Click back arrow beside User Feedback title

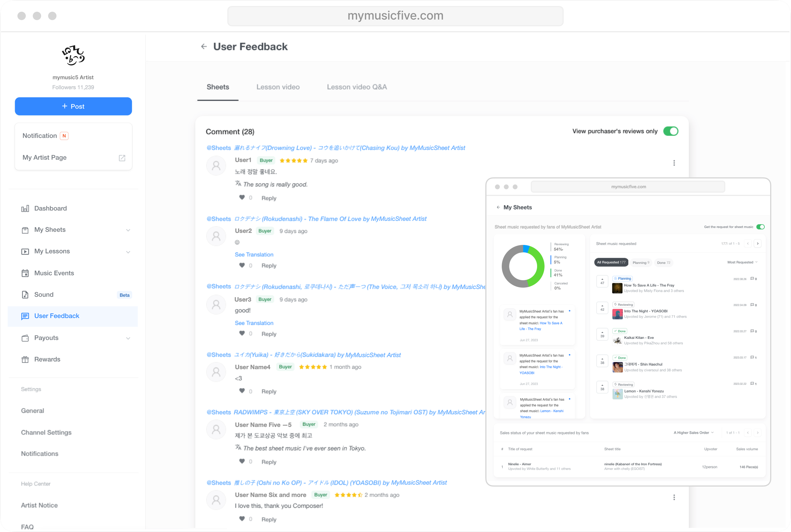point(204,47)
